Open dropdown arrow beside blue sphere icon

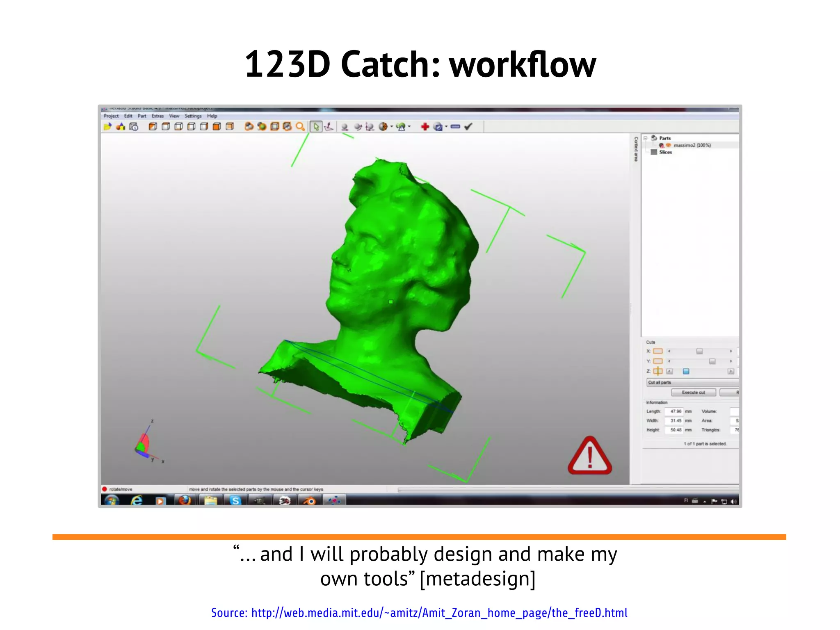point(446,127)
